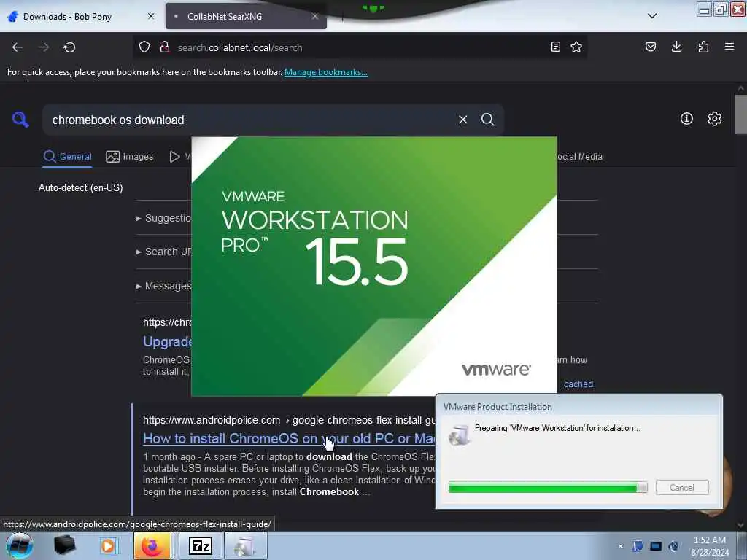747x560 pixels.
Task: Open the site security padlock icon
Action: 165,47
